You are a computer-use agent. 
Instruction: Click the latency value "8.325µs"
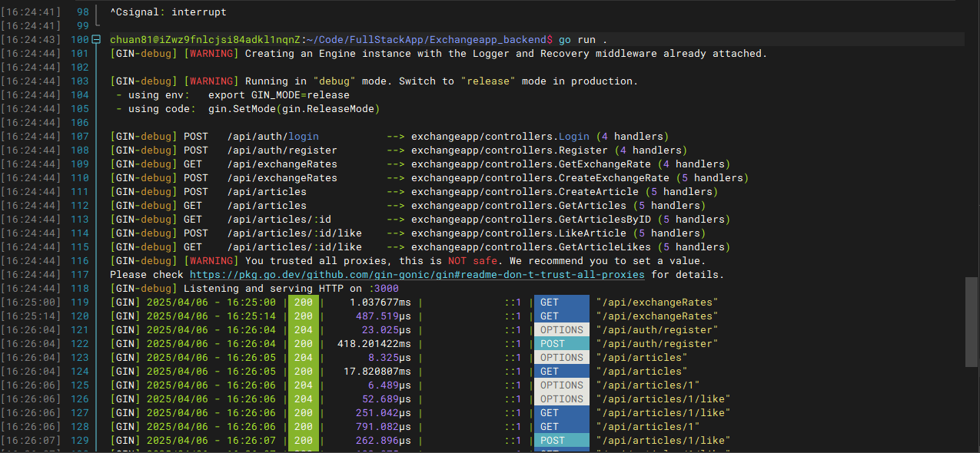coord(390,358)
